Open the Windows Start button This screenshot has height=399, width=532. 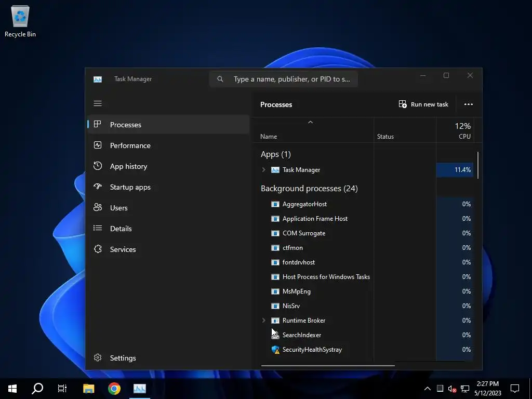[x=12, y=388]
